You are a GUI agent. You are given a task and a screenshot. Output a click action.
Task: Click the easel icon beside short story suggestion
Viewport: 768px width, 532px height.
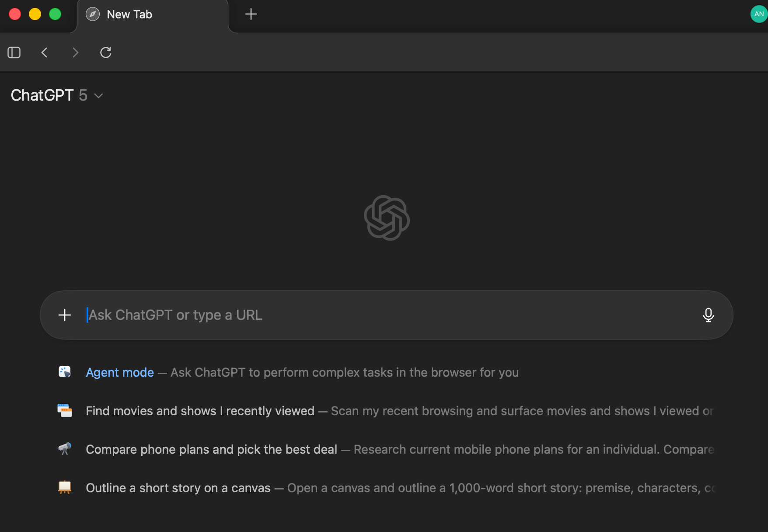pos(65,487)
